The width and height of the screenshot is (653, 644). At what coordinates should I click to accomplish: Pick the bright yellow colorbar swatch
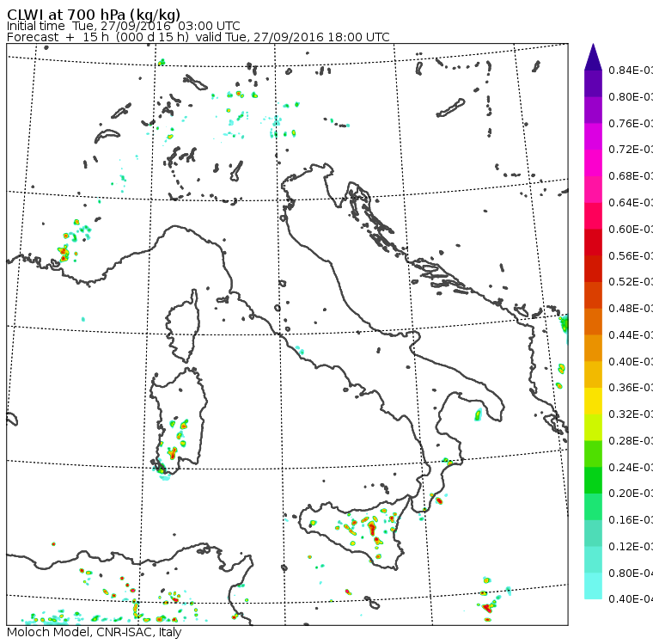pyautogui.click(x=593, y=401)
